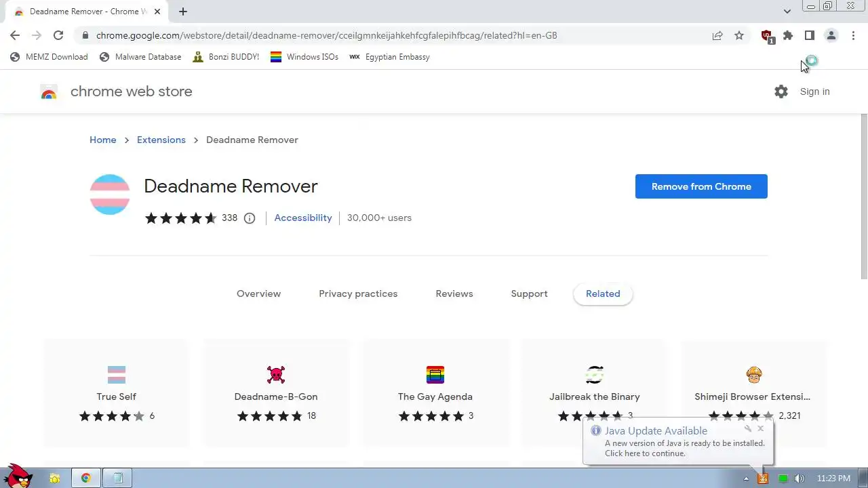Click the Java Update Available notification text

656,431
